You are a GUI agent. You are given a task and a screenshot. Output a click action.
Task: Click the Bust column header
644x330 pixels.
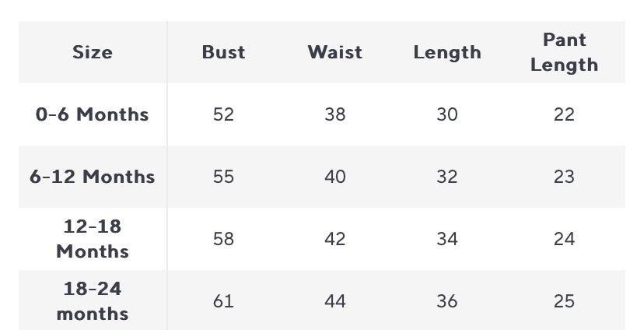pos(223,52)
